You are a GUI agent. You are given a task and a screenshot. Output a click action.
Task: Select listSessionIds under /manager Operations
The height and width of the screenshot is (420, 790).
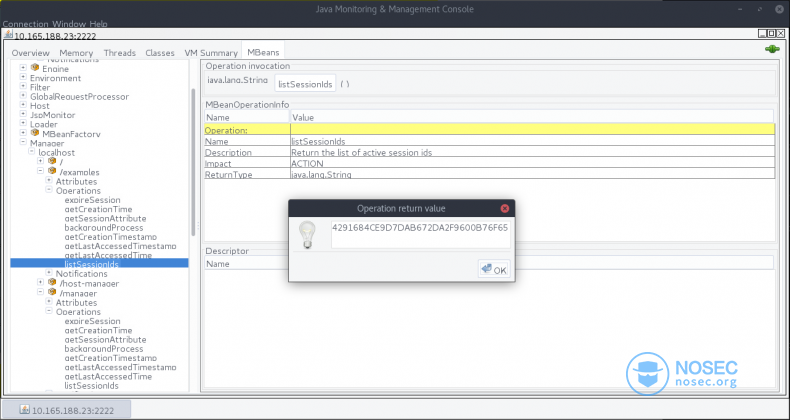point(92,386)
